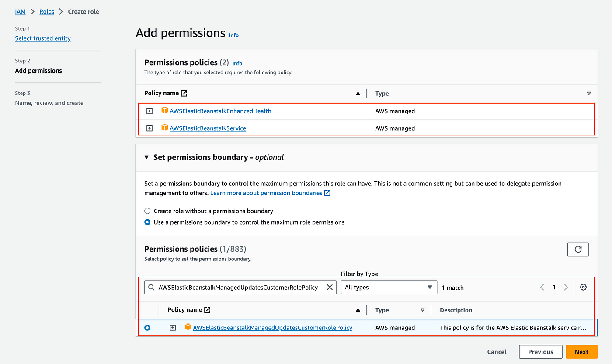This screenshot has width=612, height=364.
Task: Expand AWSElasticBeanstalkEnhancedHealth policy row
Action: coord(150,111)
